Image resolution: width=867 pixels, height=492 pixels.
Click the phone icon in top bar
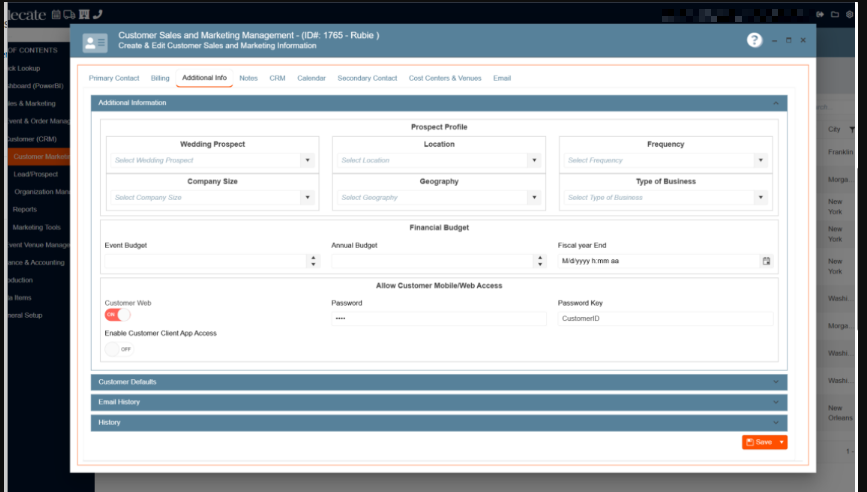(97, 14)
